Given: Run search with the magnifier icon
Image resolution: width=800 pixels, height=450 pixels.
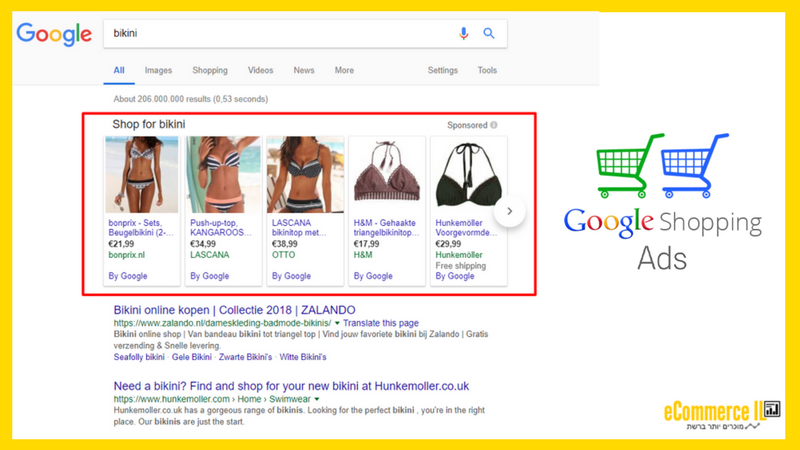Looking at the screenshot, I should point(489,34).
